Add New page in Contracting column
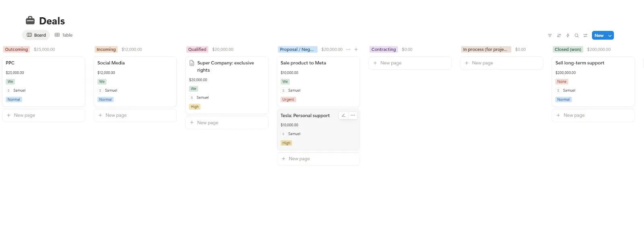 pyautogui.click(x=410, y=63)
